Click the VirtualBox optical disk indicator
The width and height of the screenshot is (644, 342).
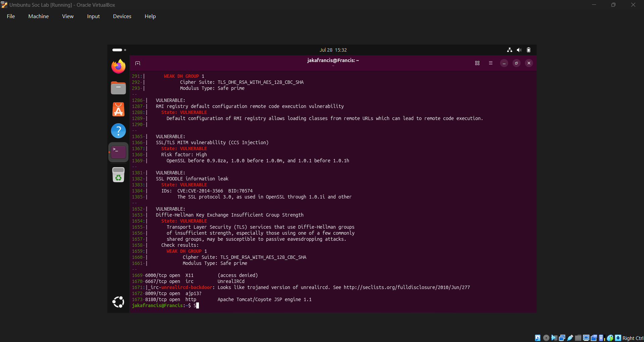[x=546, y=338]
